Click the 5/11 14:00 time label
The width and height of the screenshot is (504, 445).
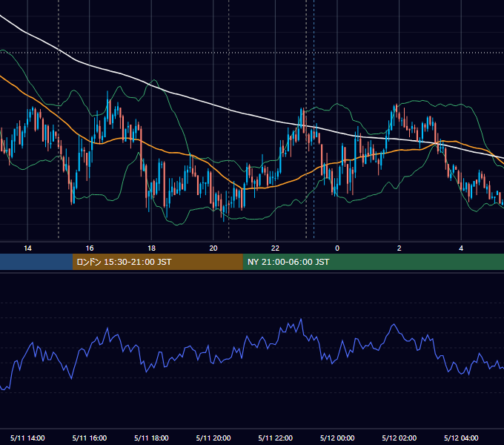coord(27,438)
